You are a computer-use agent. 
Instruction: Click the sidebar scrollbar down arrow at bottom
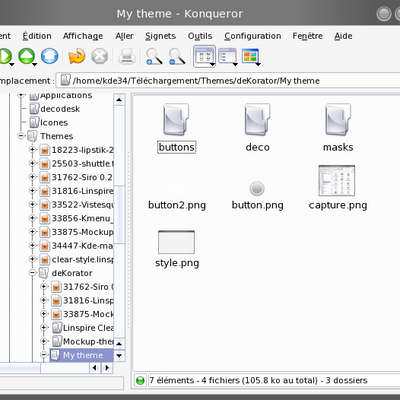pos(119,355)
